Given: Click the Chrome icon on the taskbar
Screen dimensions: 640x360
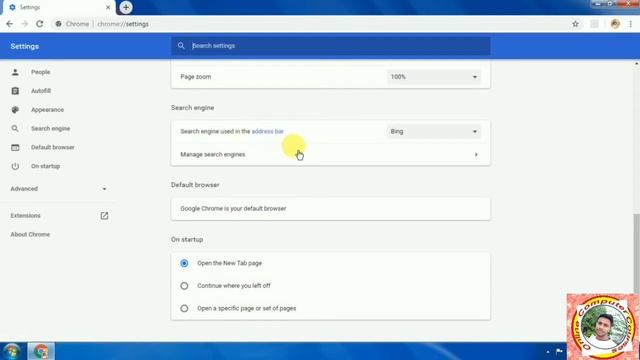Looking at the screenshot, I should pyautogui.click(x=41, y=351).
